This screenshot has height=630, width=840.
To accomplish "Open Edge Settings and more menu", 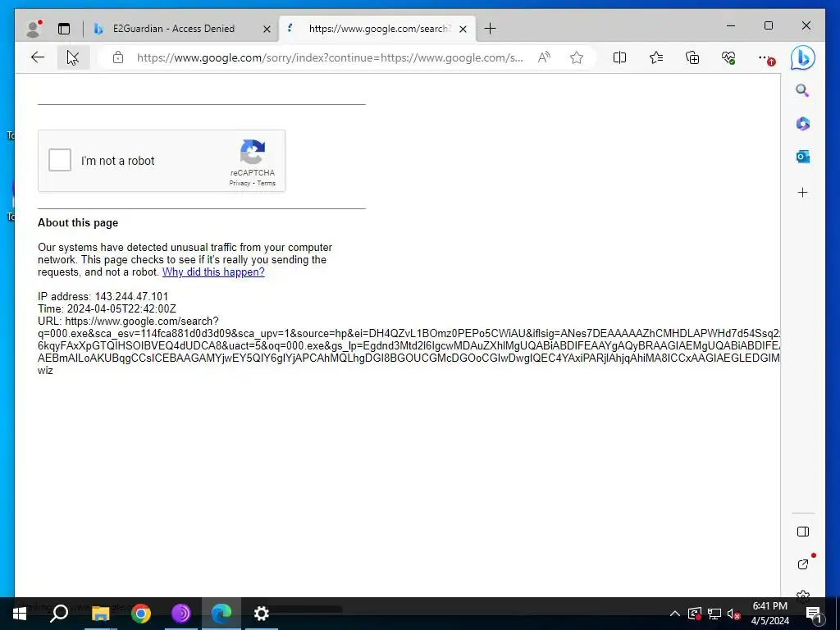I will click(x=765, y=57).
